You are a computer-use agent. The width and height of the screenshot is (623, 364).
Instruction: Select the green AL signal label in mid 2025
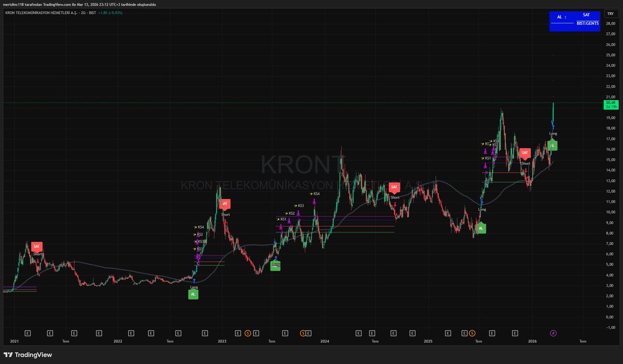[x=481, y=228]
